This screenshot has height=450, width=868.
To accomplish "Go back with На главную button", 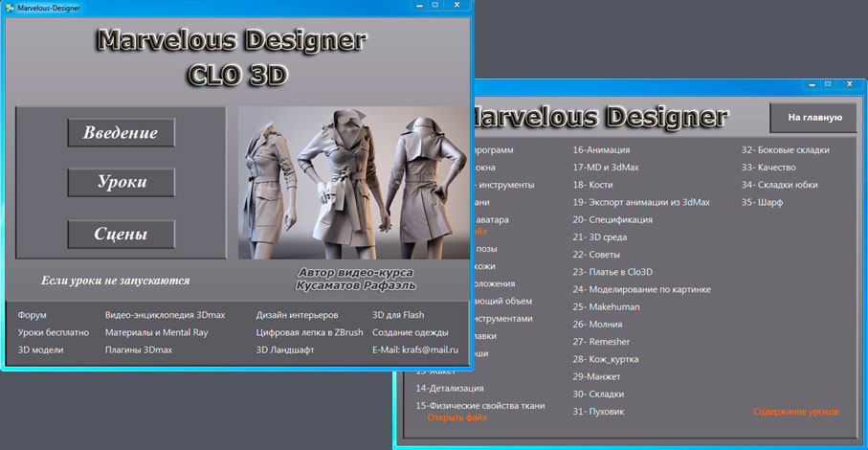I will coord(814,118).
